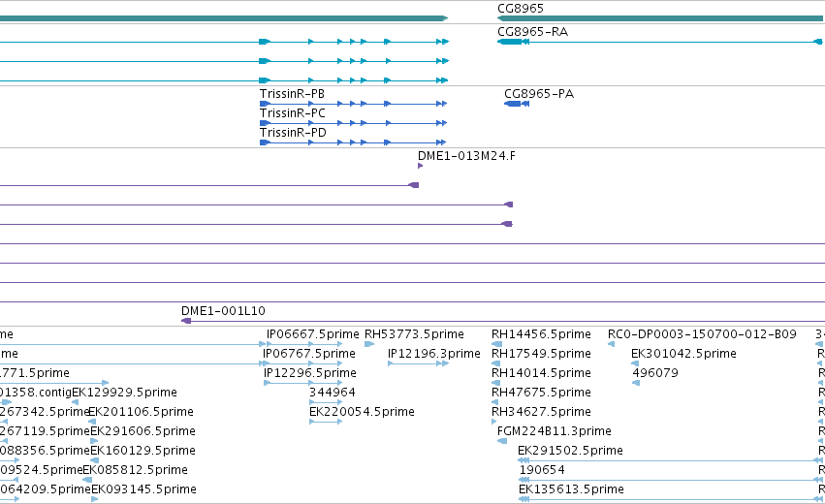Select the RH47675.5prime label
The height and width of the screenshot is (504, 825).
[x=541, y=393]
